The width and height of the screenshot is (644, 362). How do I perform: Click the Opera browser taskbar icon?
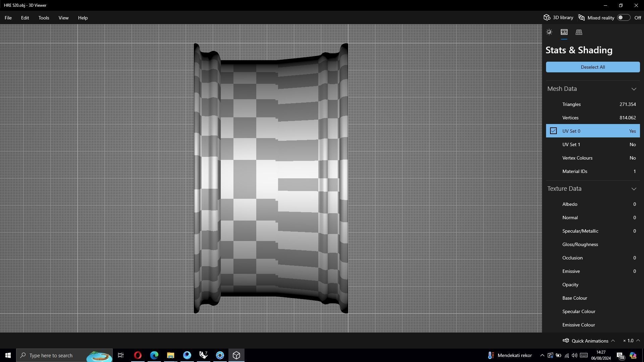click(138, 355)
